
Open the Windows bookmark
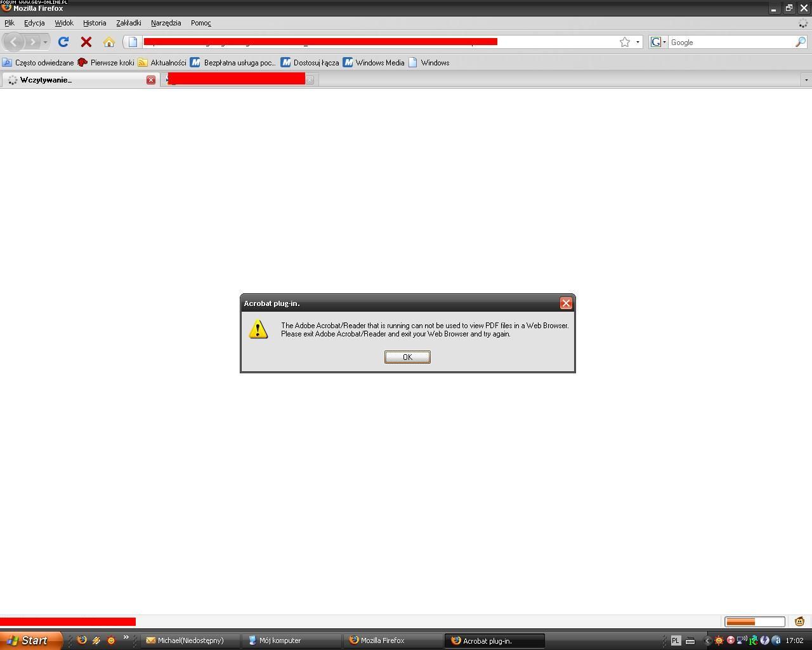click(x=429, y=62)
